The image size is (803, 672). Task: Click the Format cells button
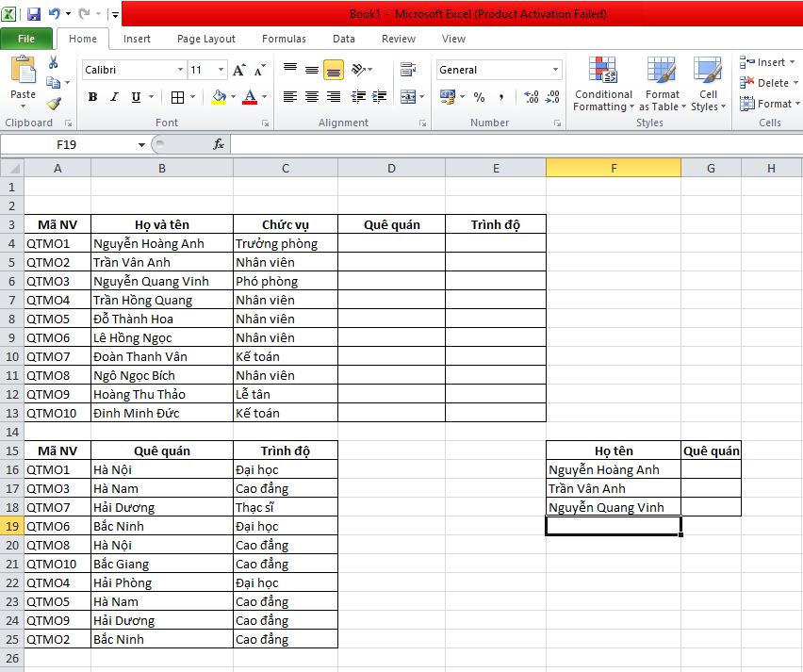pyautogui.click(x=769, y=104)
